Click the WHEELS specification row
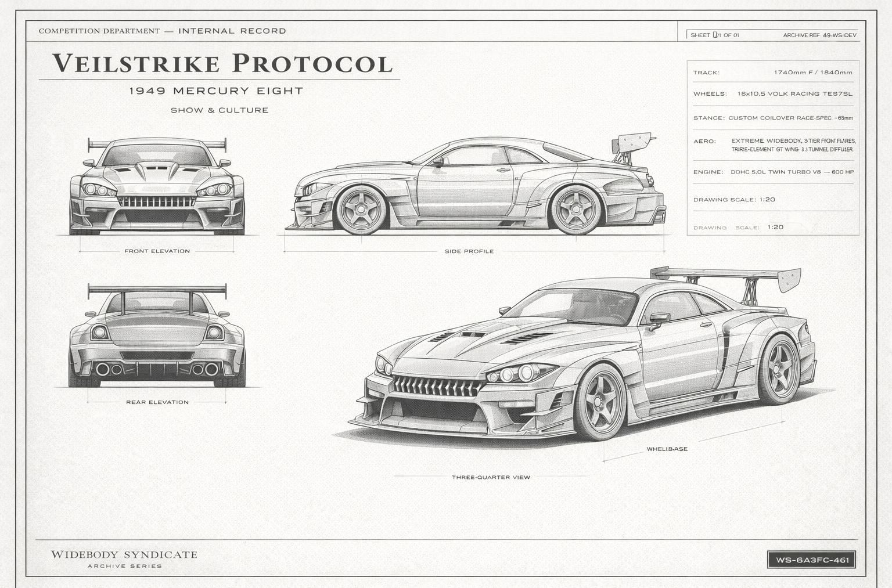Screen dimensions: 892x588 [773, 93]
